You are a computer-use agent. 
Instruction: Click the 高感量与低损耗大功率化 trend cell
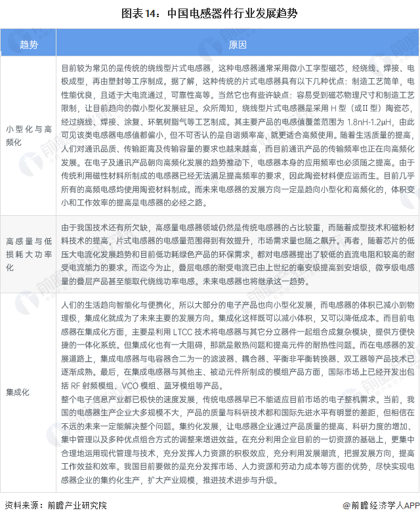[28, 254]
